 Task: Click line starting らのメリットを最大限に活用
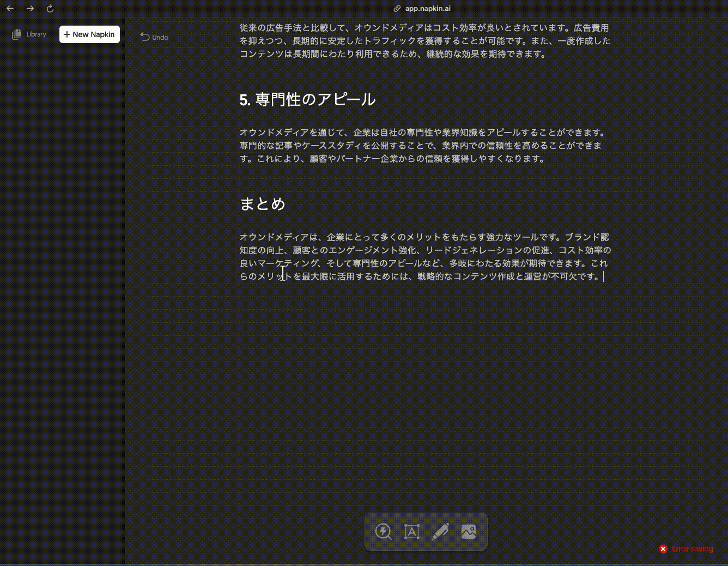click(x=421, y=276)
